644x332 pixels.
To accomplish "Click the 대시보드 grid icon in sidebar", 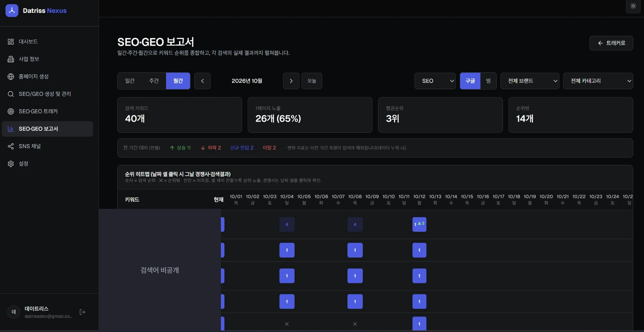I will (11, 42).
